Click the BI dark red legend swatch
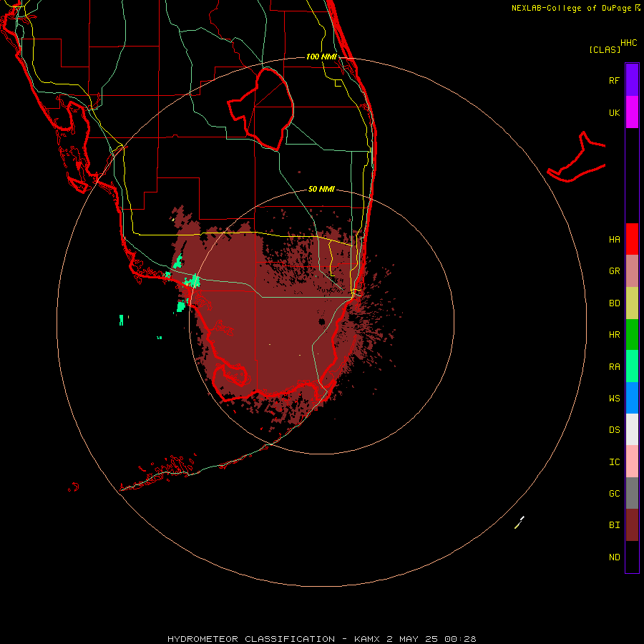Viewport: 644px width, 644px height. click(632, 525)
